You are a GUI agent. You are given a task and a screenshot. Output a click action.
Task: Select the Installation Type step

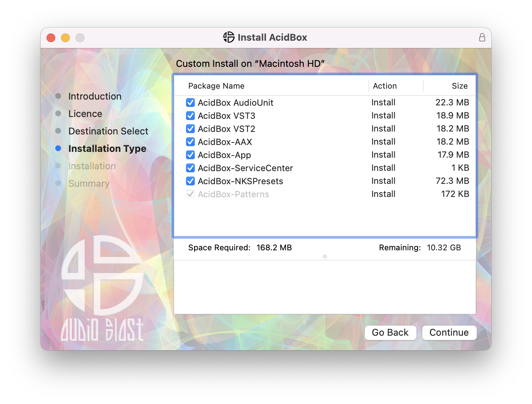point(107,149)
